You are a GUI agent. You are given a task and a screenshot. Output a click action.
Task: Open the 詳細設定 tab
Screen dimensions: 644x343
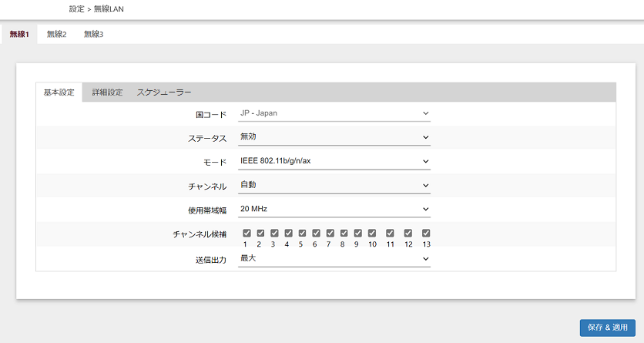pyautogui.click(x=107, y=92)
